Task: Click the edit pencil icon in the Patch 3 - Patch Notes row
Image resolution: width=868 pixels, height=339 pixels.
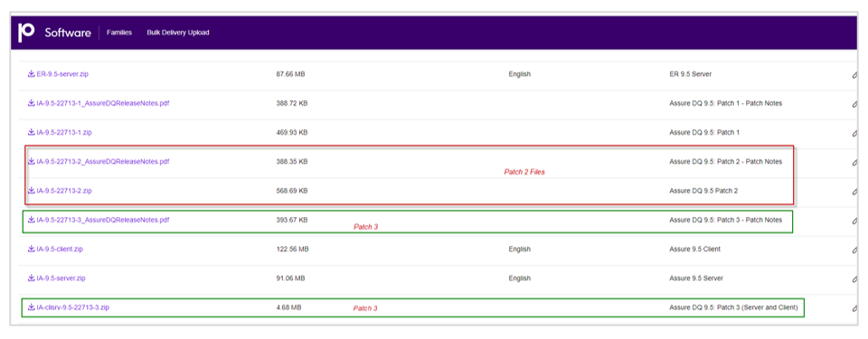Action: [x=854, y=221]
